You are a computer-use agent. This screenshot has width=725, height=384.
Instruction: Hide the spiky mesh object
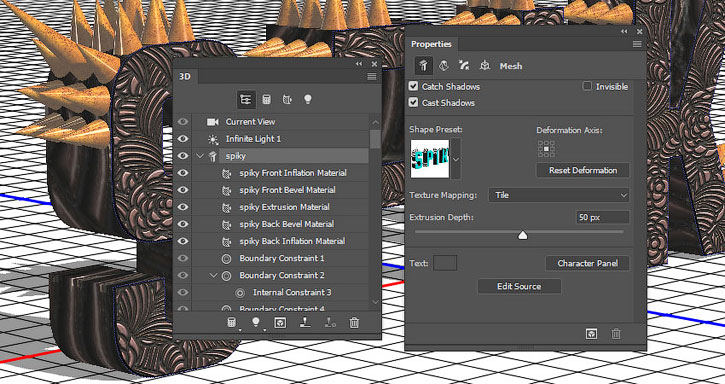pos(183,156)
